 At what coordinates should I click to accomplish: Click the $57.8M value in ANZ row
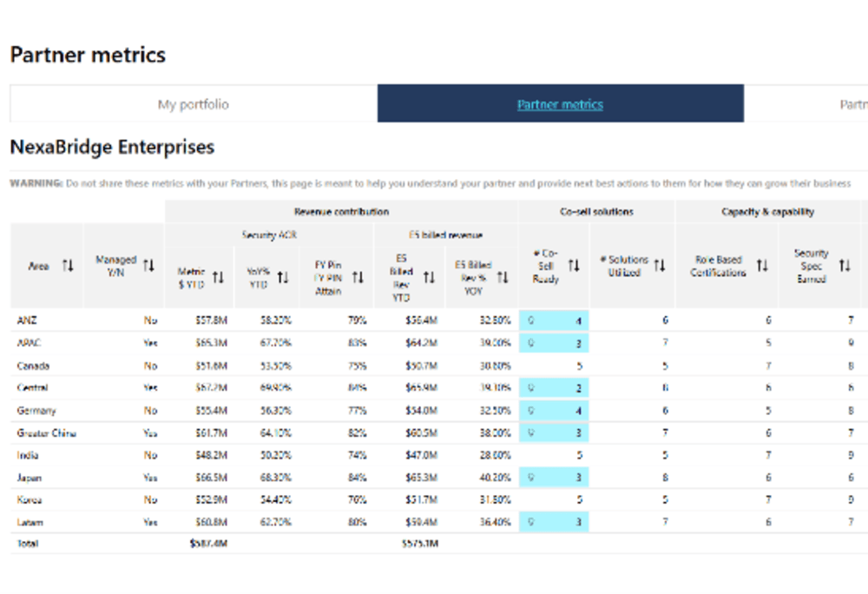pos(211,320)
